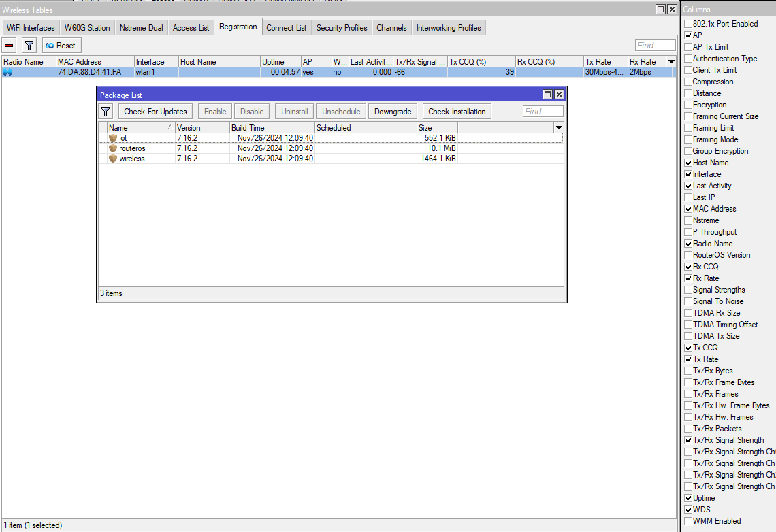Enable the RouterOS Version column checkbox

point(688,255)
